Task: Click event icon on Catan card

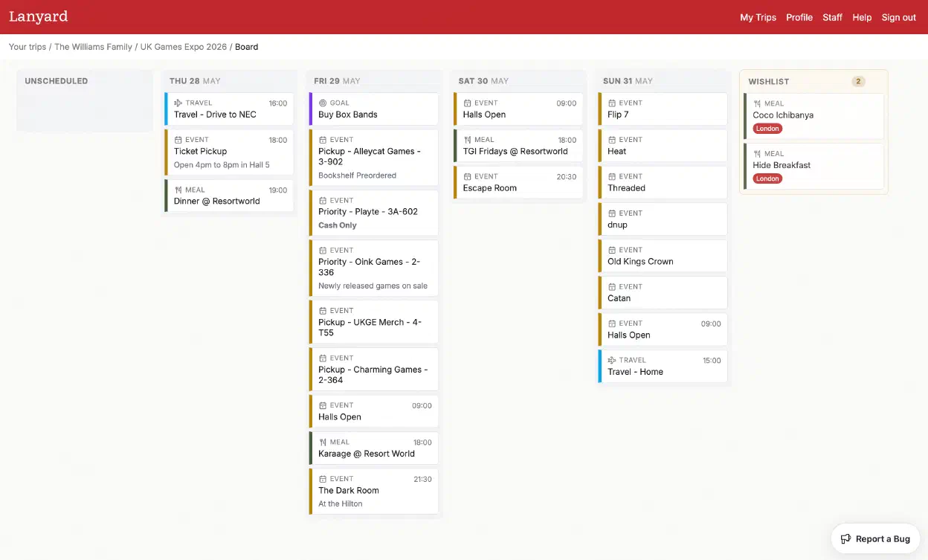Action: coord(611,287)
